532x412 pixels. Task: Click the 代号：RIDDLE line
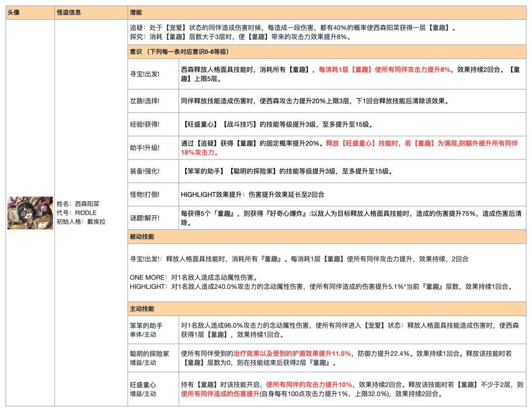click(77, 213)
